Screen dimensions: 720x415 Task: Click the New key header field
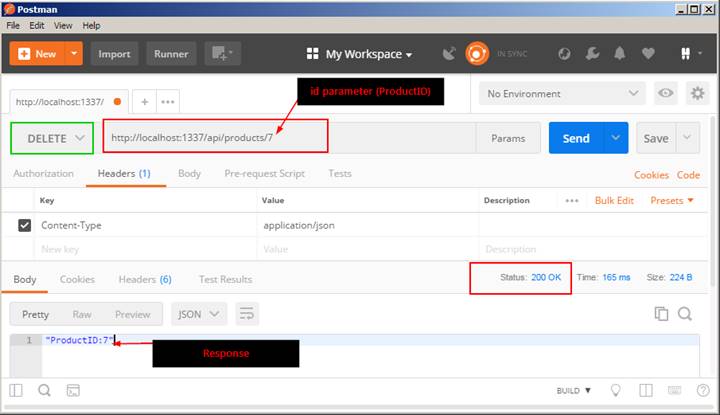pyautogui.click(x=145, y=249)
